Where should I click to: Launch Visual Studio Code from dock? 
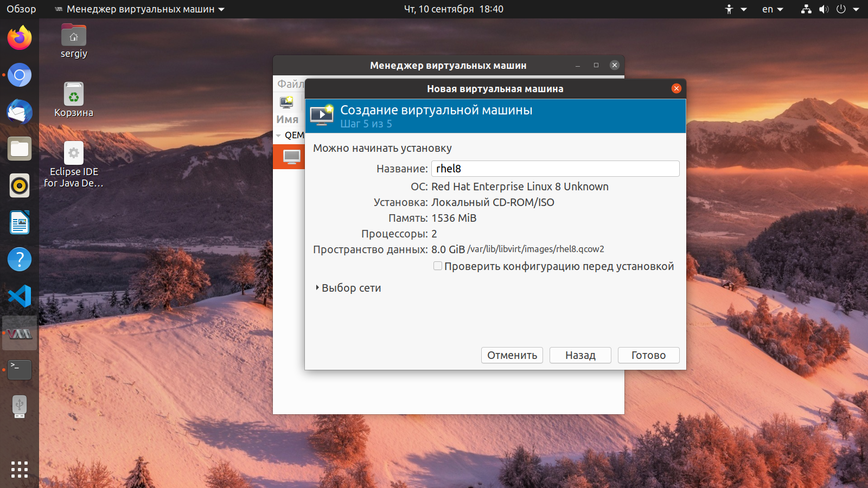point(20,296)
